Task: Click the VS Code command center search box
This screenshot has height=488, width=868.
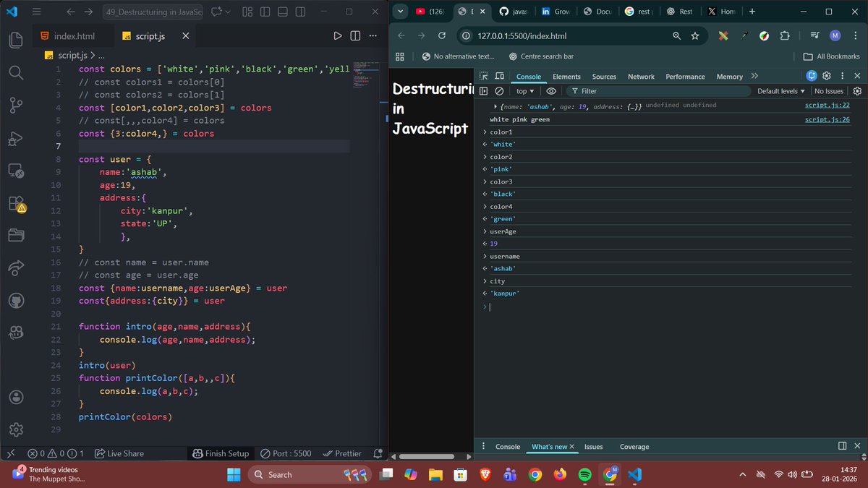Action: (x=153, y=12)
